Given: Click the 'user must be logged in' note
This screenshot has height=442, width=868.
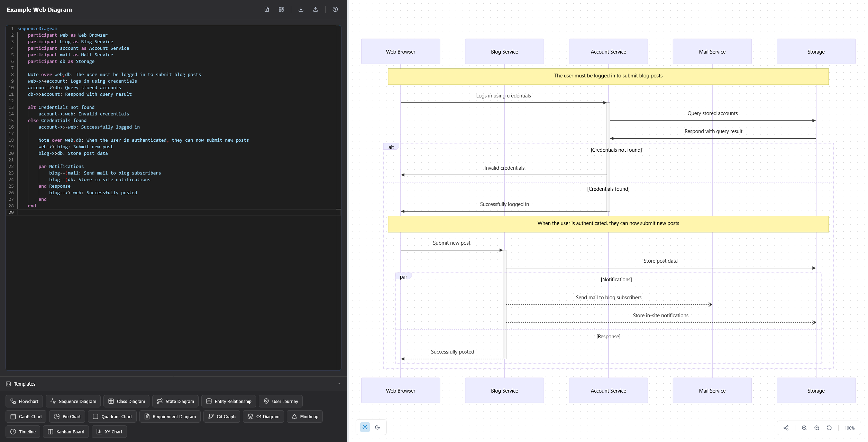Looking at the screenshot, I should click(608, 77).
